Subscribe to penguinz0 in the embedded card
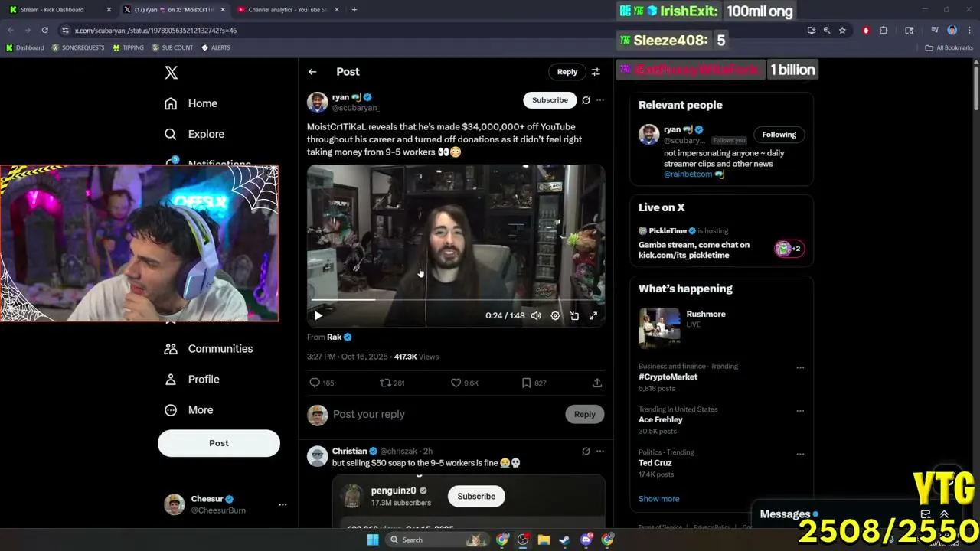This screenshot has height=551, width=980. pyautogui.click(x=476, y=497)
